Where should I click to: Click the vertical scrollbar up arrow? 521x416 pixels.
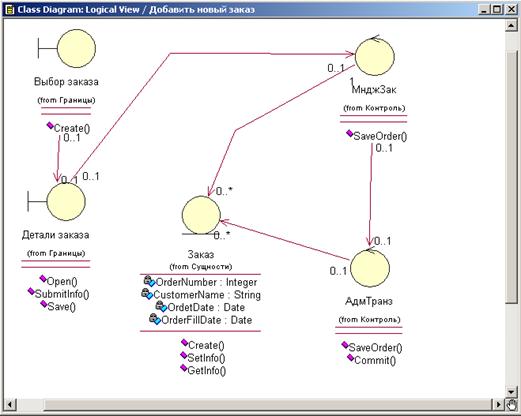click(x=511, y=25)
